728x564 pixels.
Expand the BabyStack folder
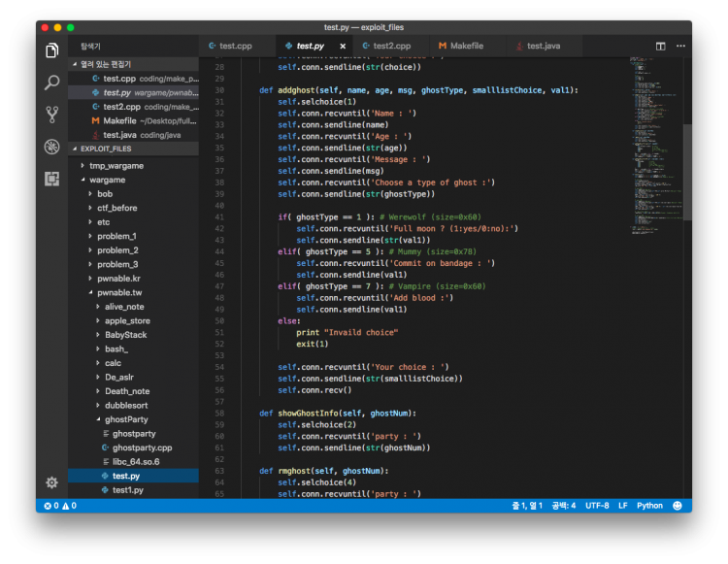pos(125,335)
